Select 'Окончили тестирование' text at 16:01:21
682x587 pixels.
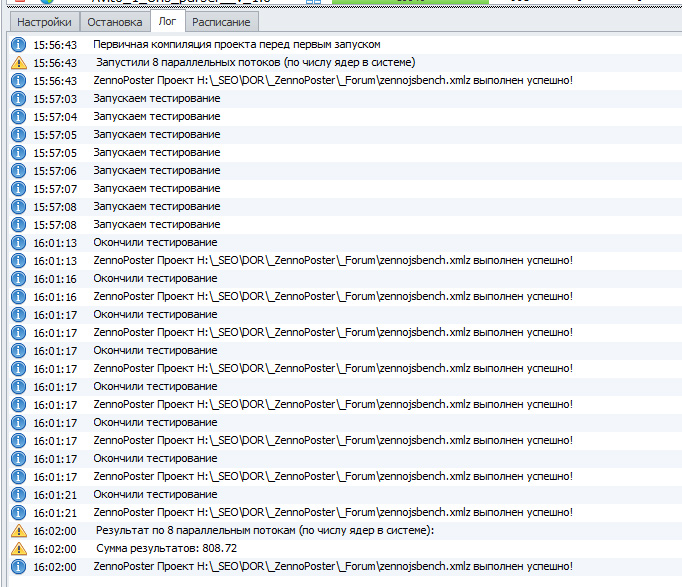tap(155, 495)
